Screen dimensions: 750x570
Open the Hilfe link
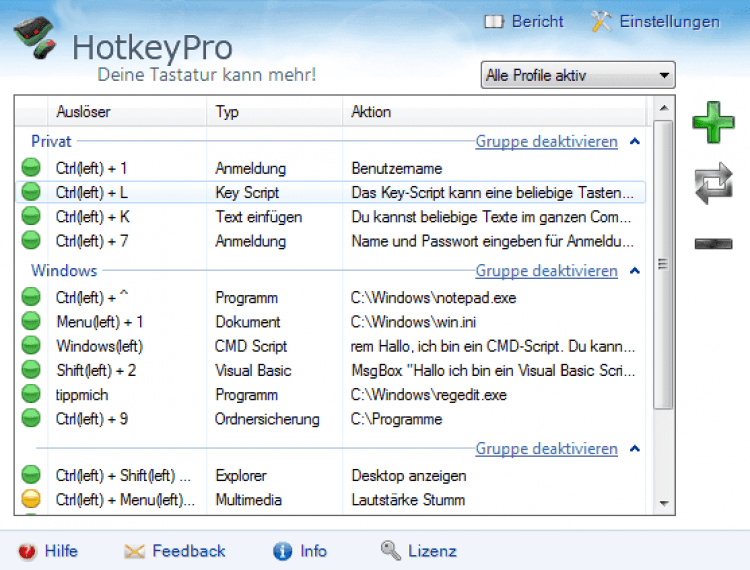[61, 551]
